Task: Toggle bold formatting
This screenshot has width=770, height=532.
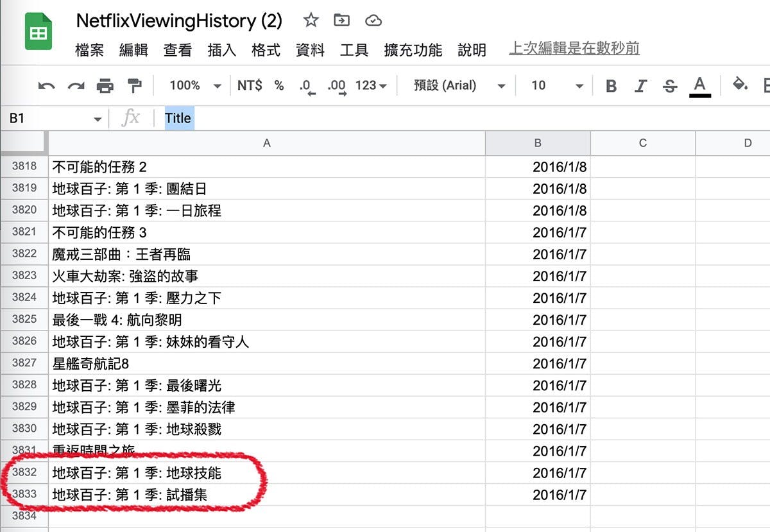Action: pos(612,86)
